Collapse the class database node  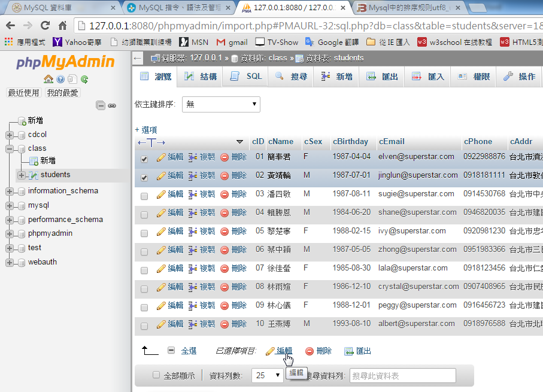(10, 149)
